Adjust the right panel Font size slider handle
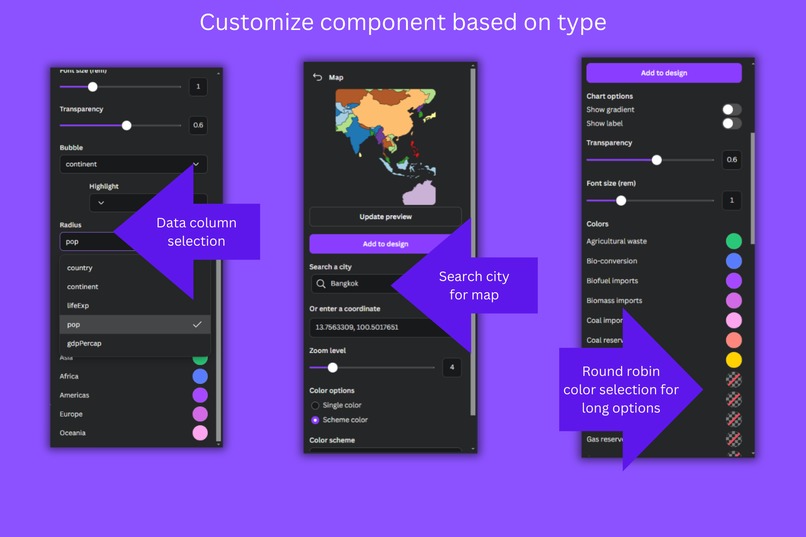806x537 pixels. pyautogui.click(x=621, y=200)
